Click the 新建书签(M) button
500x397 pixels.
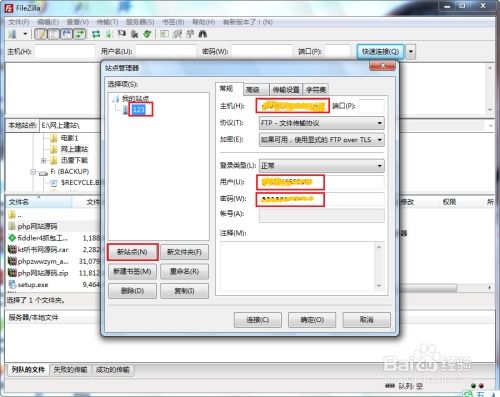(132, 272)
